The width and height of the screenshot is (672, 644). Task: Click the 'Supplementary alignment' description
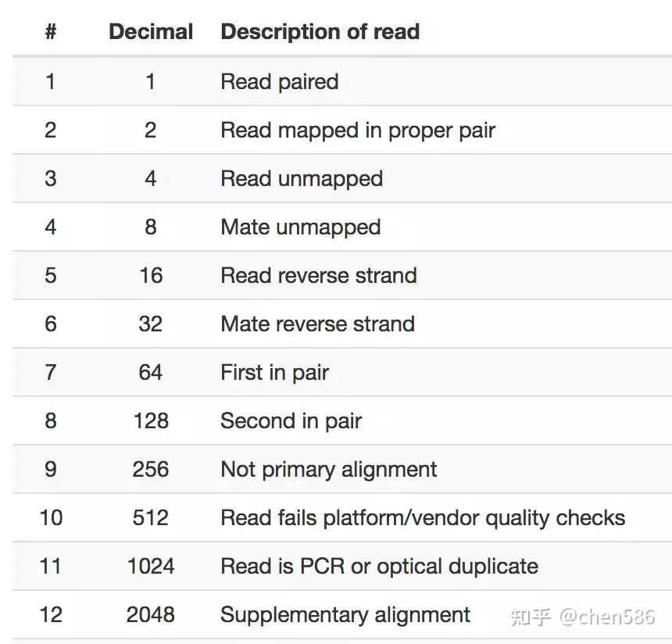click(345, 614)
